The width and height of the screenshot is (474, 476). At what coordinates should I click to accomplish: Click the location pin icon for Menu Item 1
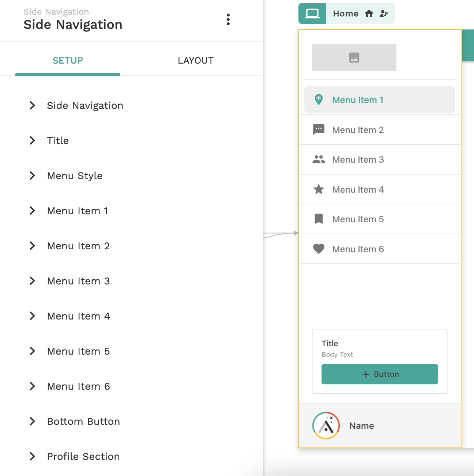[x=319, y=100]
